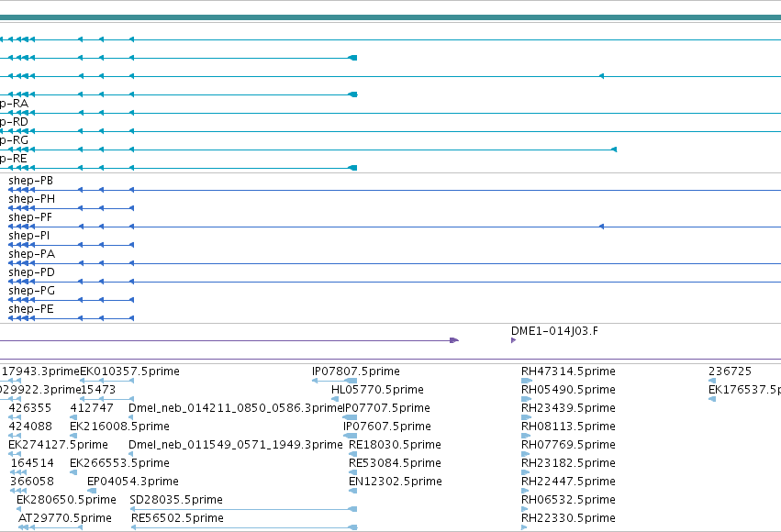Click the 15473 feature label
781x532 pixels.
coord(98,390)
